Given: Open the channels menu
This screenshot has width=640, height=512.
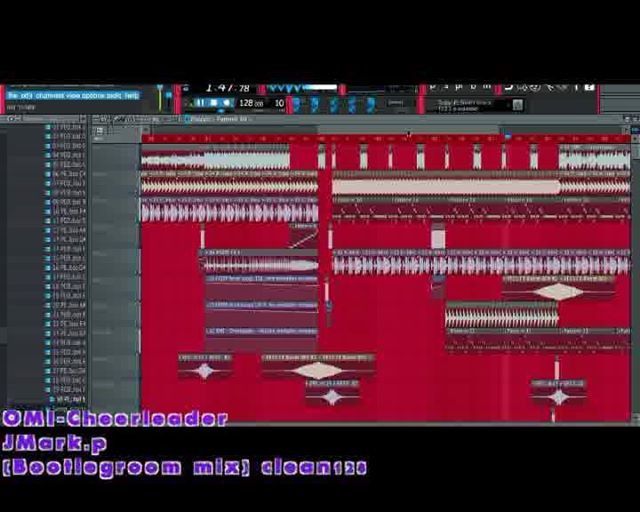Looking at the screenshot, I should (50, 96).
